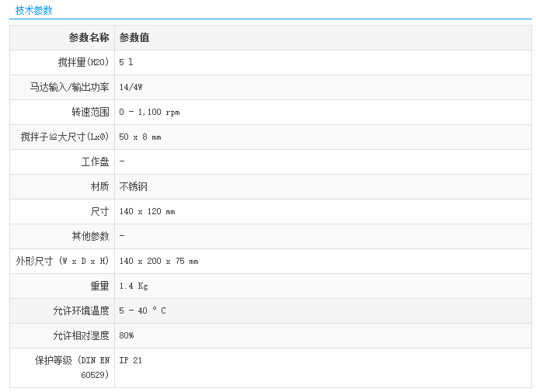Screen dimensions: 536x392
Task: Click the 140 x 200 x 75 mm value
Action: [158, 261]
